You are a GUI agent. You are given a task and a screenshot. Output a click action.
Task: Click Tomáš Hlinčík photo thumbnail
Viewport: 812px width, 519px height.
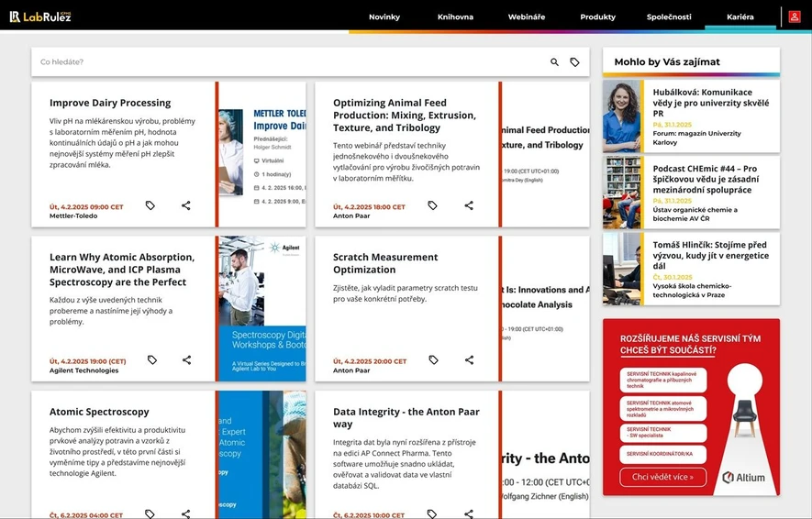tap(621, 269)
